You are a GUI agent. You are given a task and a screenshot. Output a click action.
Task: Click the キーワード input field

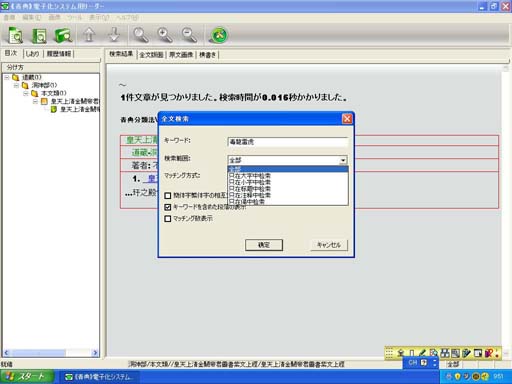tap(288, 142)
